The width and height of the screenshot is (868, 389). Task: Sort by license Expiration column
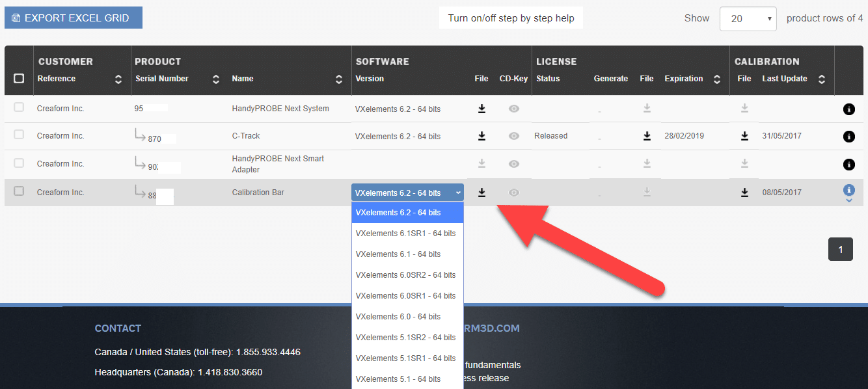pos(717,79)
